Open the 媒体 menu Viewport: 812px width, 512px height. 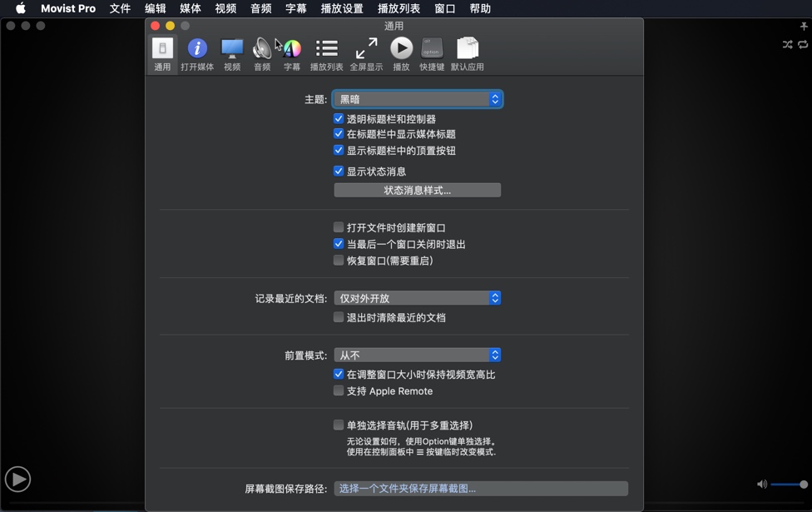pos(191,8)
